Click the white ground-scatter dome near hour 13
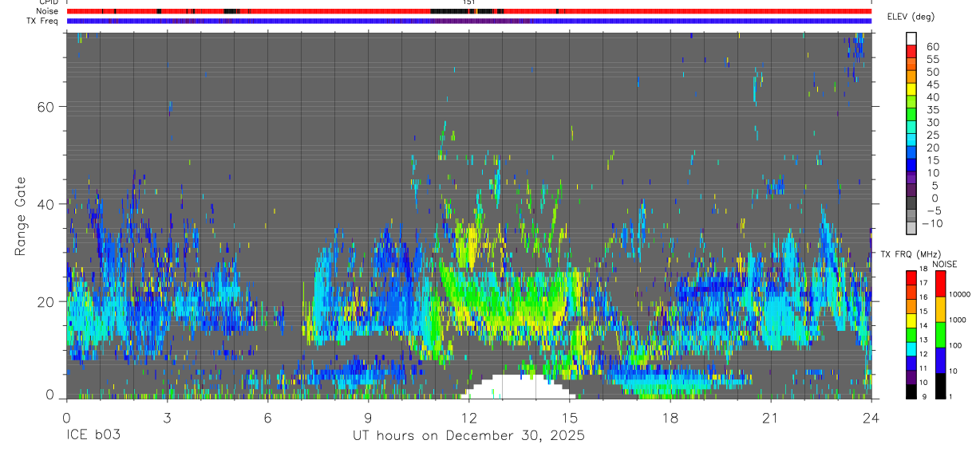 [x=518, y=387]
